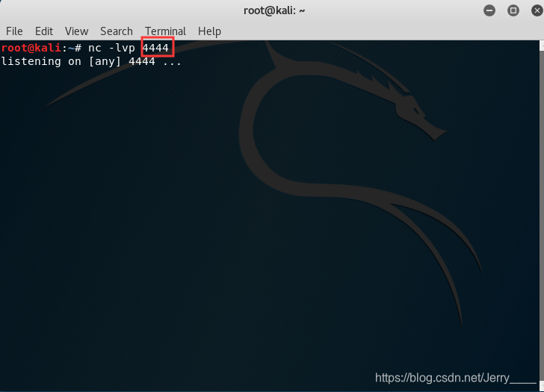Image resolution: width=544 pixels, height=392 pixels.
Task: Close the root@kali terminal window
Action: (537, 10)
